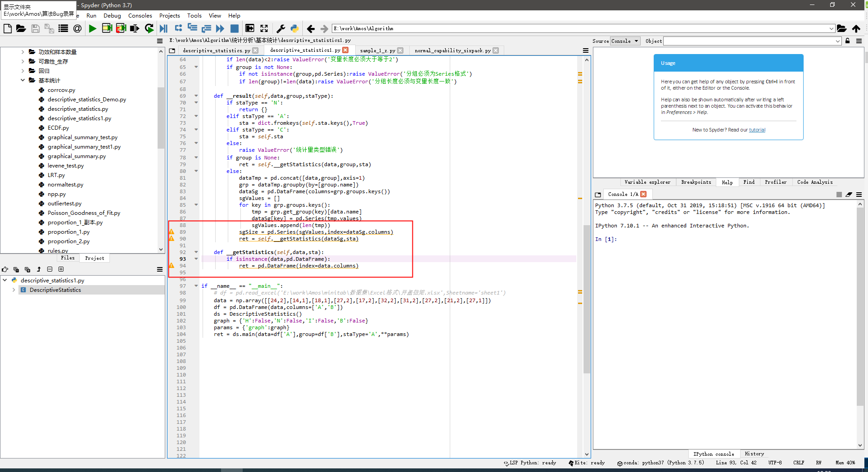Click the @ symbol finder icon
This screenshot has height=472, width=868.
[x=77, y=28]
